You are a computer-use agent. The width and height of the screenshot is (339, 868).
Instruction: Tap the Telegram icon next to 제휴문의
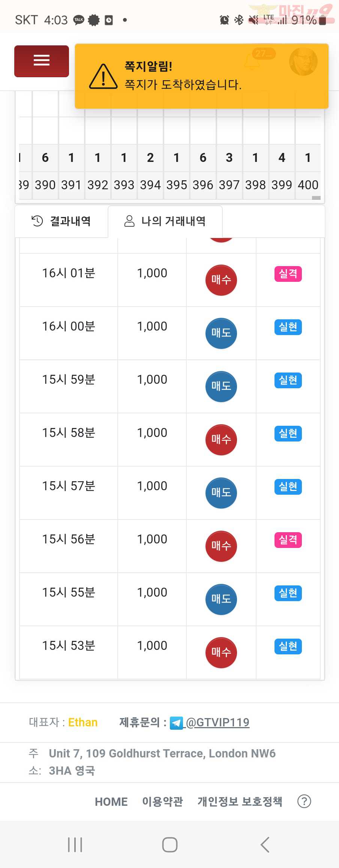(176, 723)
